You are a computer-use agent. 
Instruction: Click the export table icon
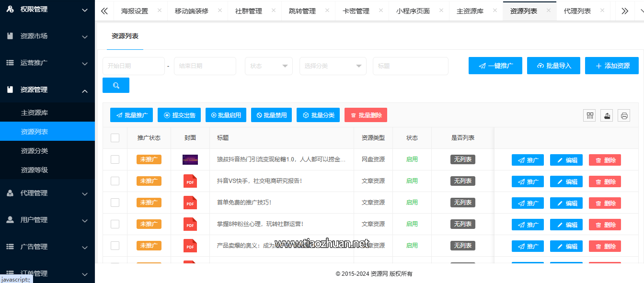[x=607, y=115]
